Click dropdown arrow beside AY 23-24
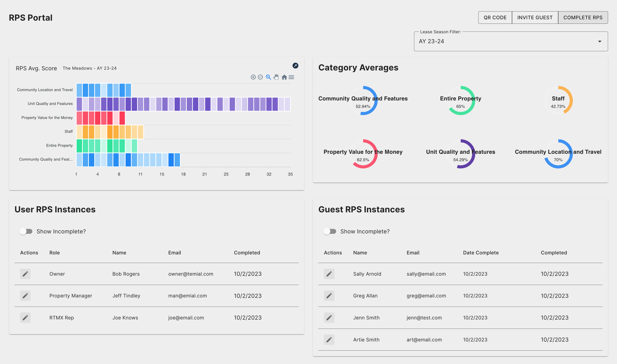 click(600, 41)
